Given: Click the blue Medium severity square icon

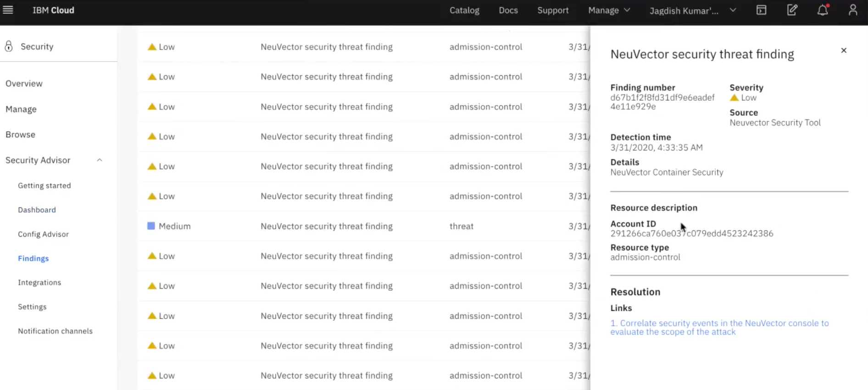Looking at the screenshot, I should tap(151, 226).
